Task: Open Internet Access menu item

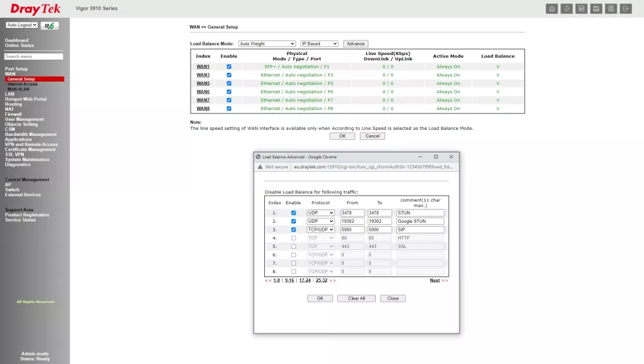Action: (x=22, y=84)
